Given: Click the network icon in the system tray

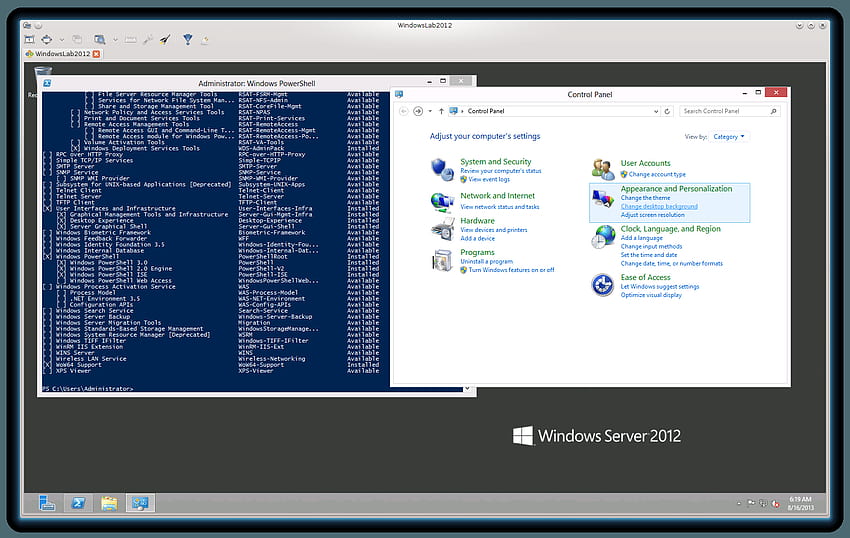Looking at the screenshot, I should click(763, 503).
